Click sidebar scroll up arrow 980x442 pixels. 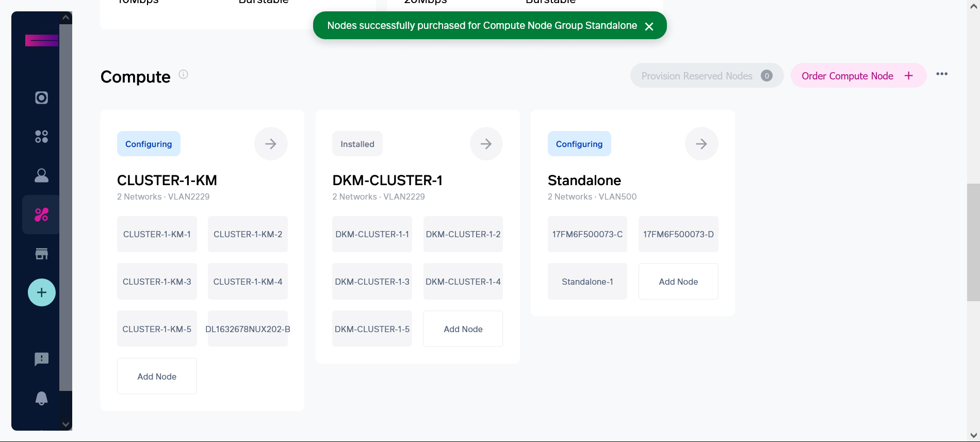click(66, 18)
